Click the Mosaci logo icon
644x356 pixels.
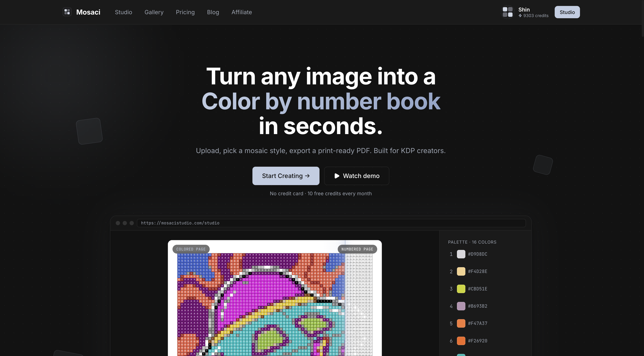pyautogui.click(x=67, y=12)
